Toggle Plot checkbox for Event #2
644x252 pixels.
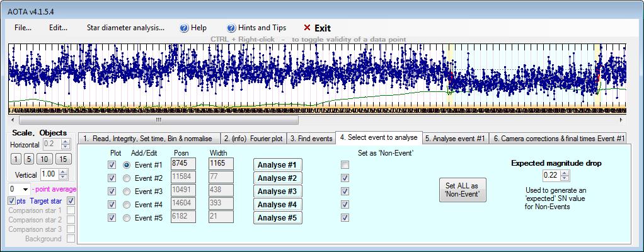point(112,178)
